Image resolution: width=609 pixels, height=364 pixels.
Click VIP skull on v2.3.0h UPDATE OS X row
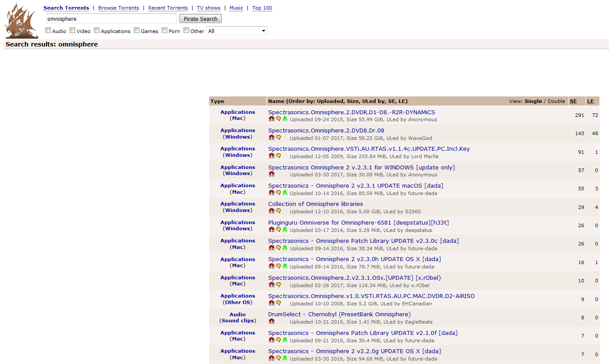pyautogui.click(x=285, y=266)
